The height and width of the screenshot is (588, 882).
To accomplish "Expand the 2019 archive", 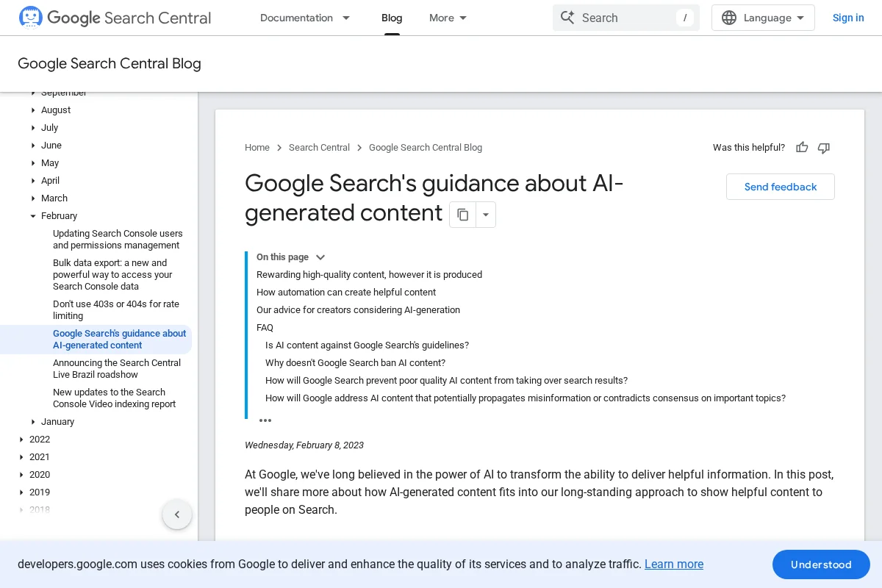I will [x=21, y=492].
